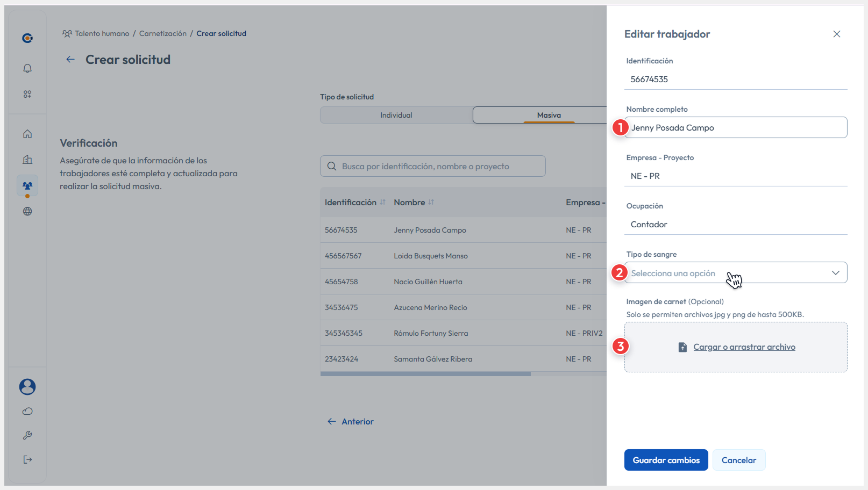
Task: Click the Guardar cambios button
Action: [666, 460]
